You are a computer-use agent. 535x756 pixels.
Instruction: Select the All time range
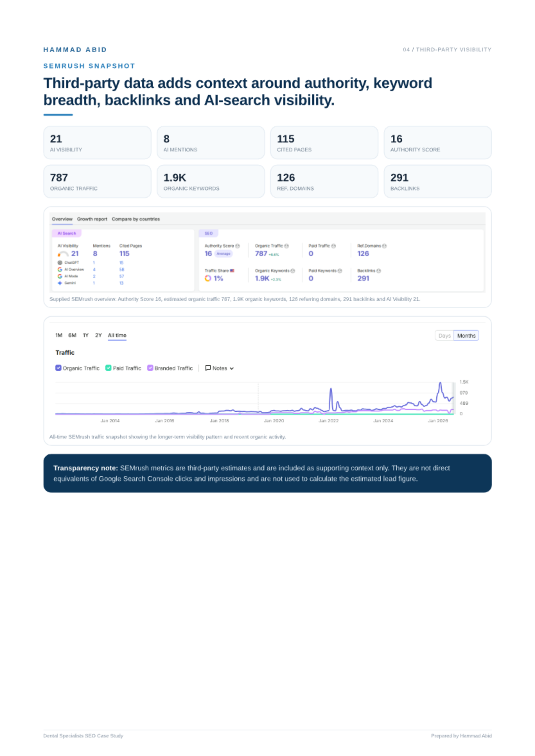[x=117, y=335]
